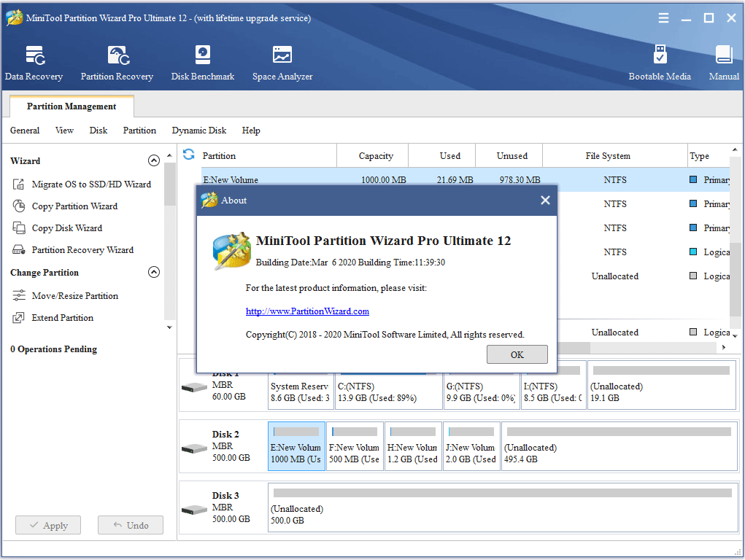Open the Help menu
The width and height of the screenshot is (745, 560).
point(251,131)
